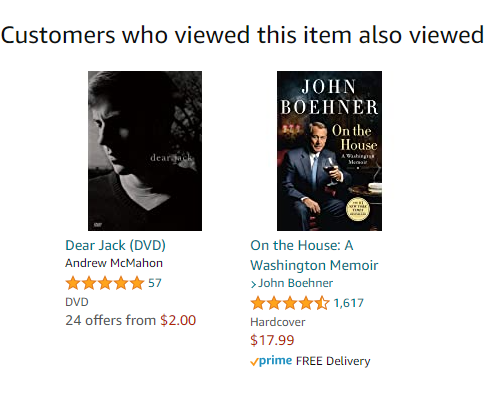Screen dimensions: 486x396
Task: Open the John Boehner book cover image
Action: (x=329, y=151)
